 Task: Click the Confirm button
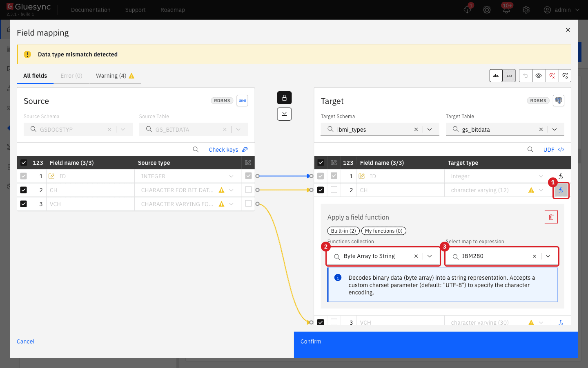[436, 345]
